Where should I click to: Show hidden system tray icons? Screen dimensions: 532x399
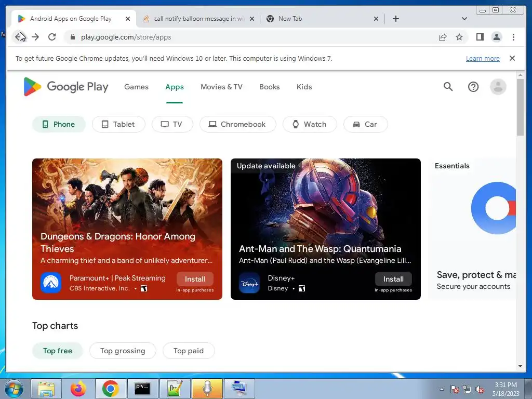point(442,389)
